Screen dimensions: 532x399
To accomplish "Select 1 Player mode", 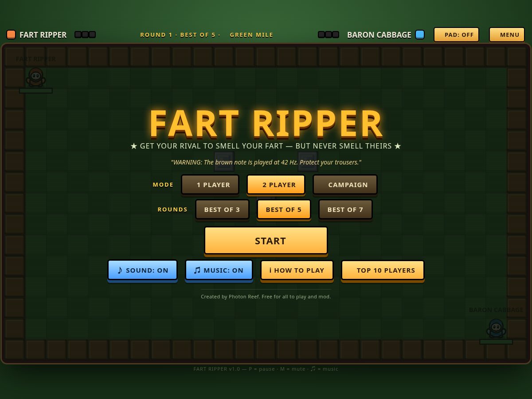I will tap(210, 184).
